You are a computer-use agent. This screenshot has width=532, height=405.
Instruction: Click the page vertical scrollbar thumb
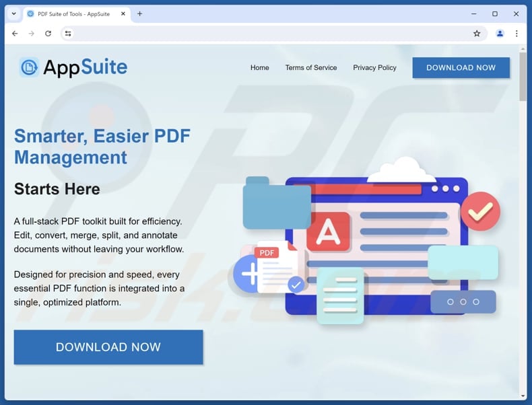pos(523,77)
